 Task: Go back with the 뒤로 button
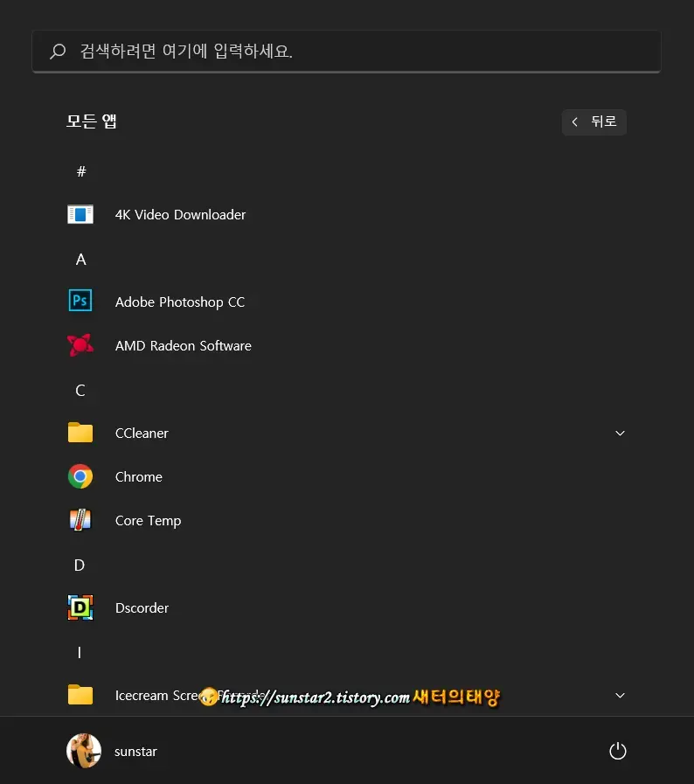594,122
